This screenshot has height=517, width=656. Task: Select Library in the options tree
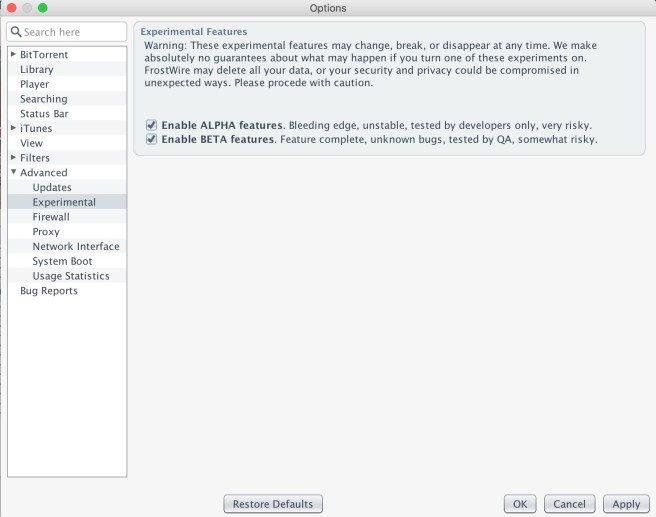tap(37, 69)
